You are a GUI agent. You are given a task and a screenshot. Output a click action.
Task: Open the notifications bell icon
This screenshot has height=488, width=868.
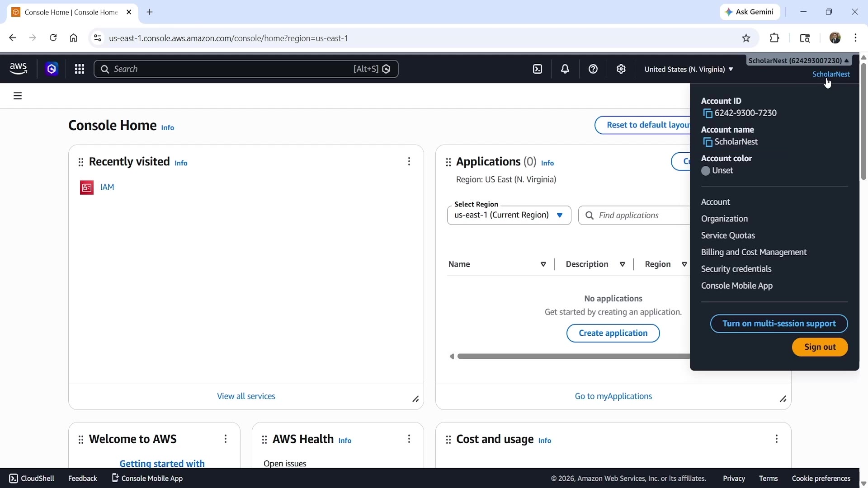coord(565,69)
